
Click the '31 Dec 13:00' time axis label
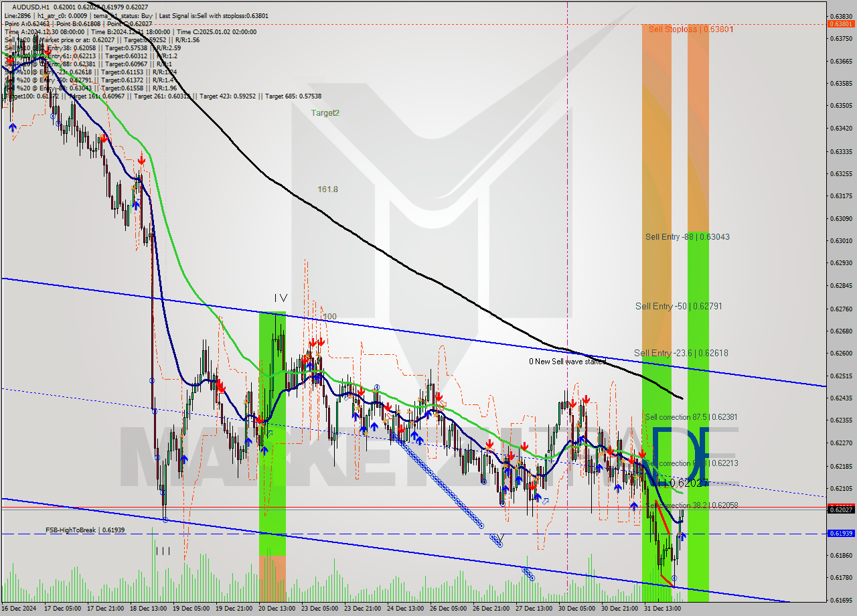coord(662,609)
